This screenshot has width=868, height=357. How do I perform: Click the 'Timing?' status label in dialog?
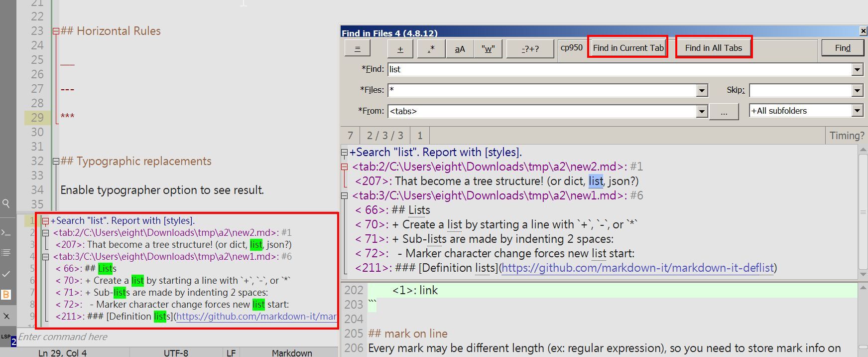tap(846, 136)
